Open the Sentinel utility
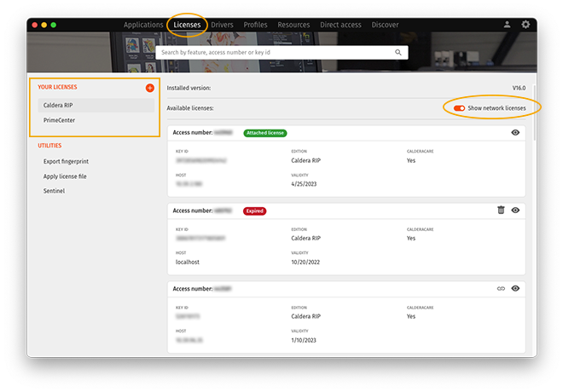The image size is (563, 392). point(55,191)
